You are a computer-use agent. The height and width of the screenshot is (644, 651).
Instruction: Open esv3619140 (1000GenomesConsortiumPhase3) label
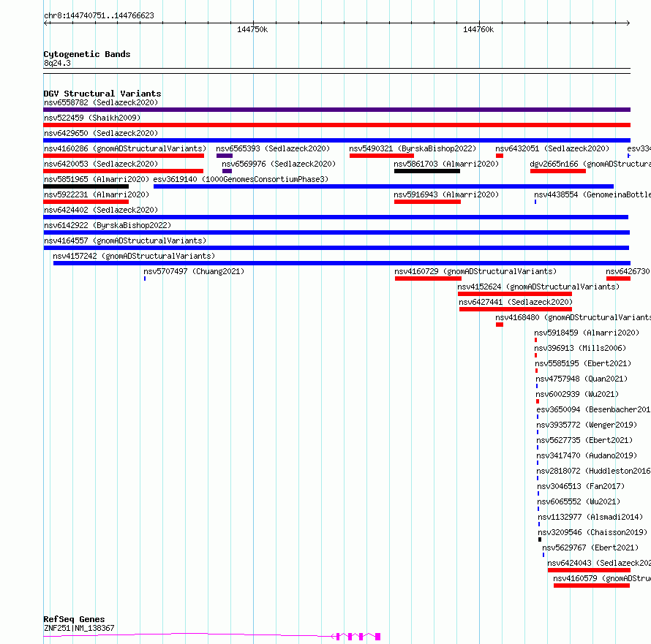click(241, 179)
